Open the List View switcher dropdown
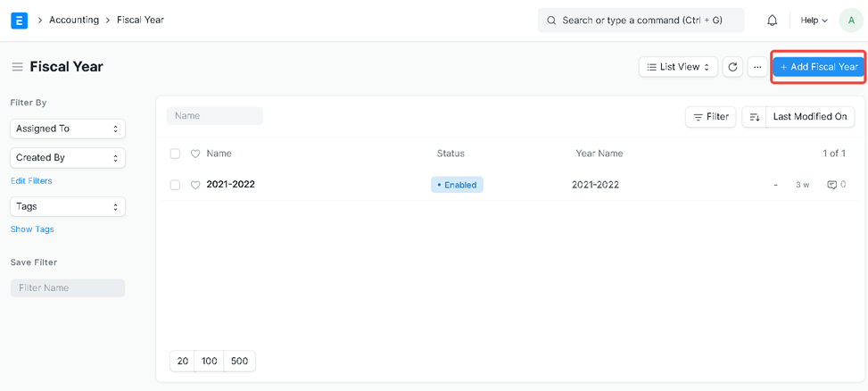 point(678,67)
